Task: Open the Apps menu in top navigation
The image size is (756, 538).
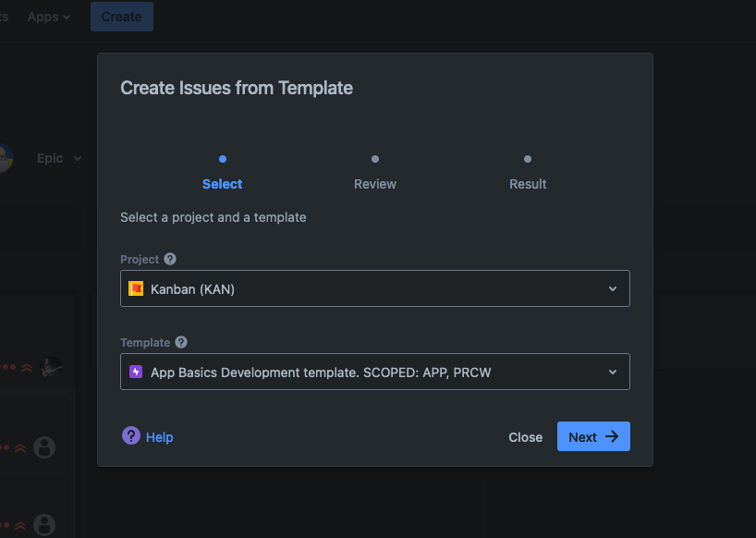Action: pyautogui.click(x=49, y=17)
